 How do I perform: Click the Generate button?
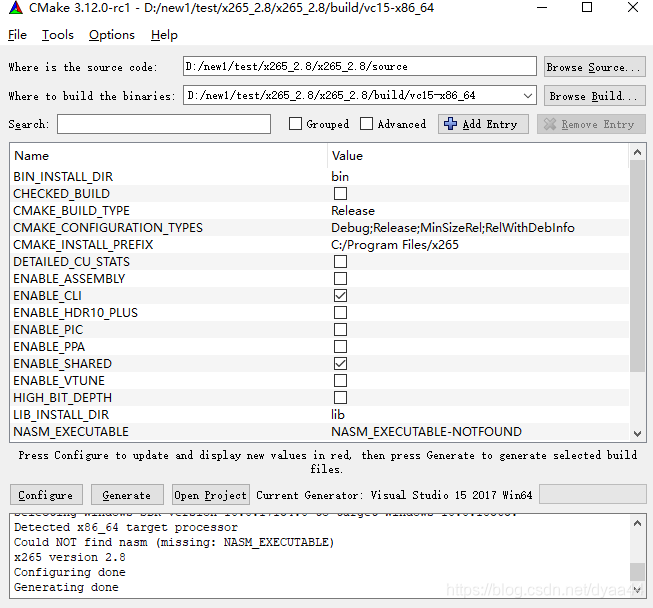point(127,495)
